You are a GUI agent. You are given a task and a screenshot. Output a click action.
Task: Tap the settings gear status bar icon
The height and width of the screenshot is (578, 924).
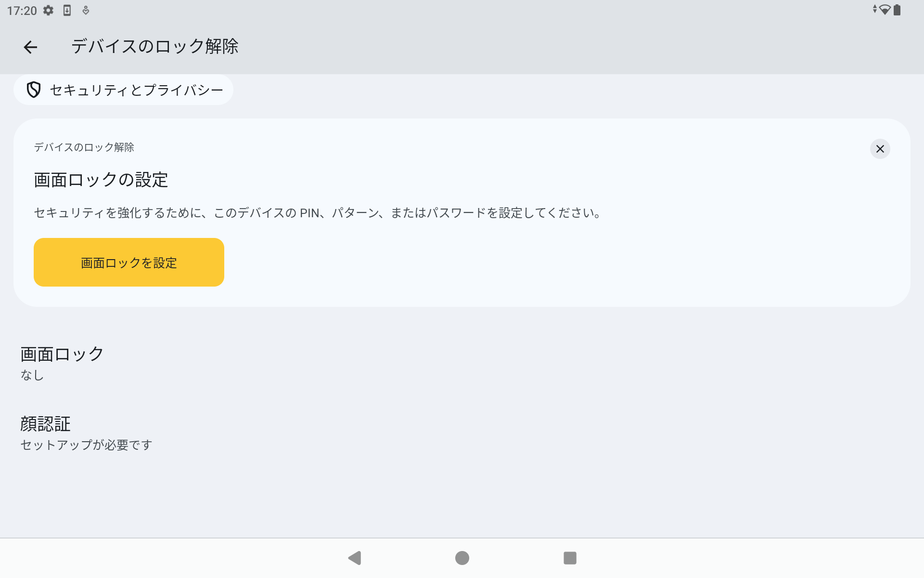pyautogui.click(x=48, y=10)
